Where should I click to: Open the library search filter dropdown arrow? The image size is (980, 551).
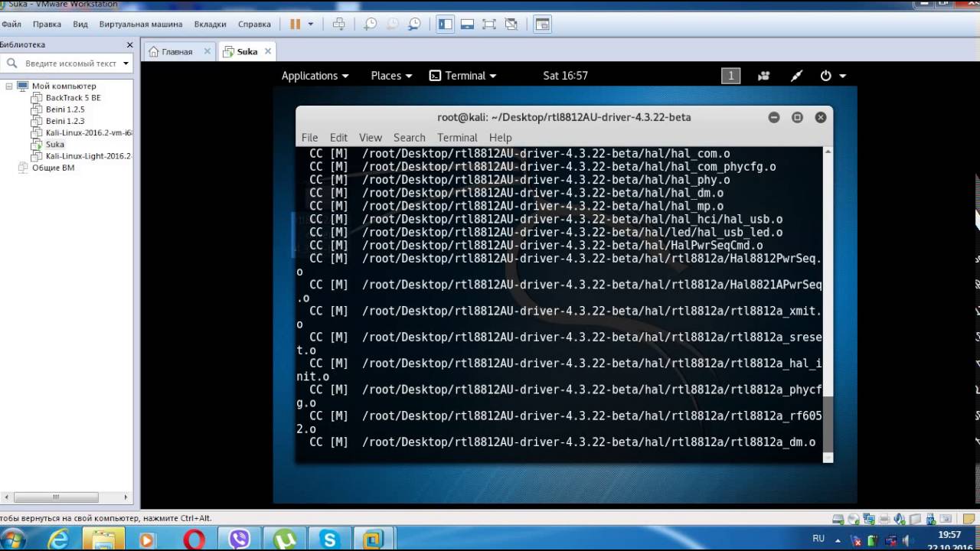pos(126,64)
